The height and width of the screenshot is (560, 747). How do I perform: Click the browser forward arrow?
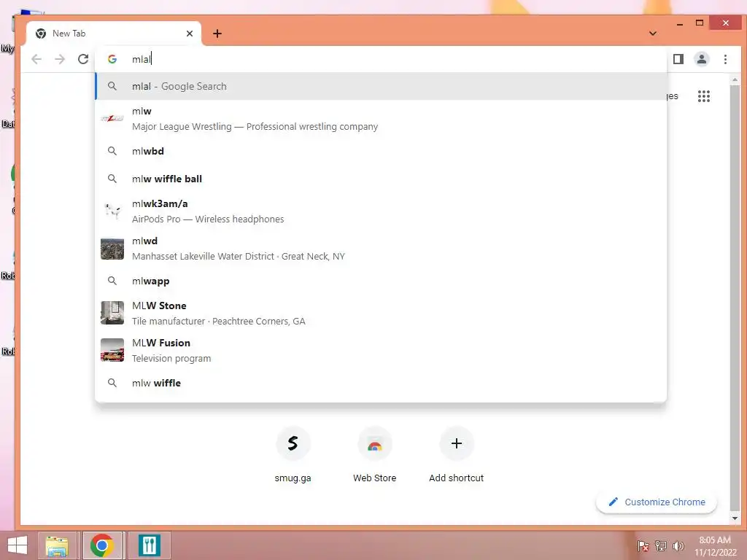60,59
